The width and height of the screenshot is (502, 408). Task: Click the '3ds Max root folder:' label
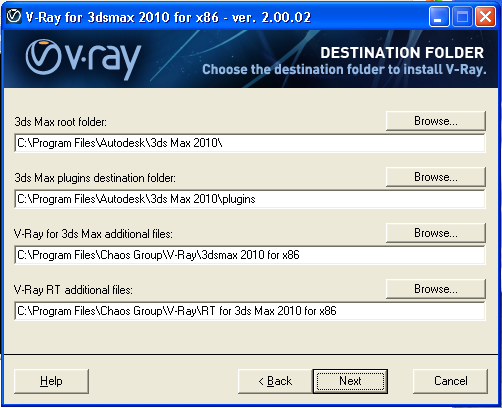click(x=60, y=122)
